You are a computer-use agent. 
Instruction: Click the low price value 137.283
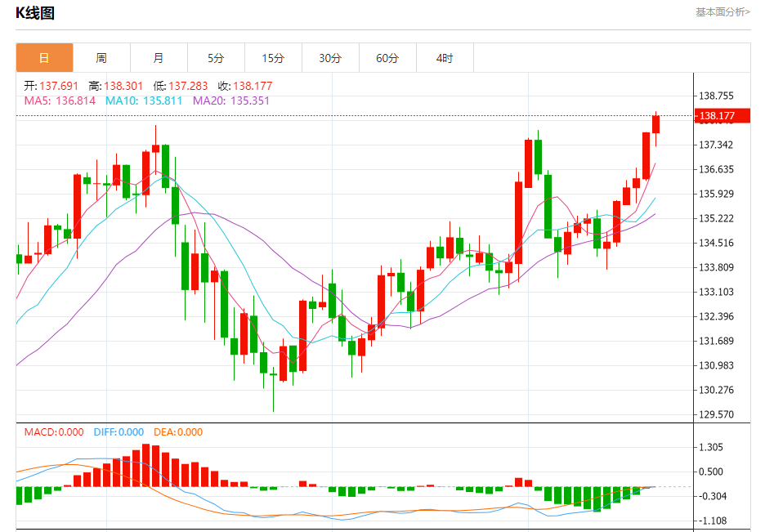[x=188, y=87]
